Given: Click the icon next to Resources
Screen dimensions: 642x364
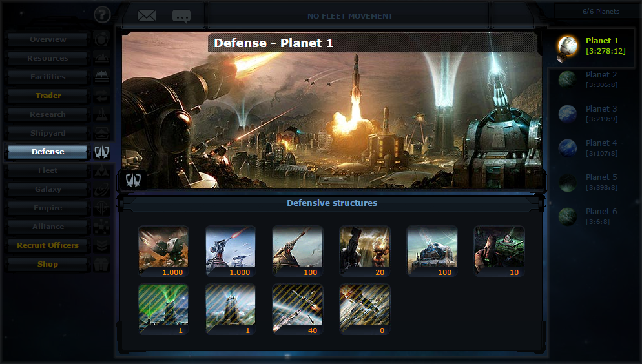Looking at the screenshot, I should point(101,58).
